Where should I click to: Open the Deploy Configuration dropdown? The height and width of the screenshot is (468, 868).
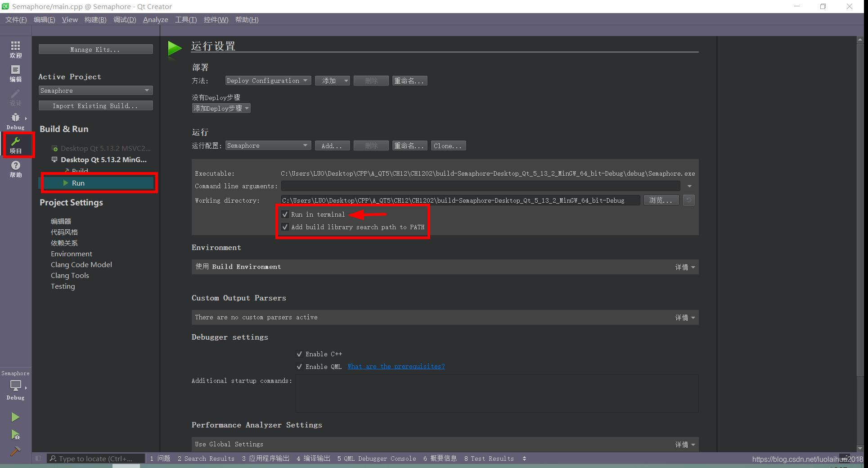(268, 81)
